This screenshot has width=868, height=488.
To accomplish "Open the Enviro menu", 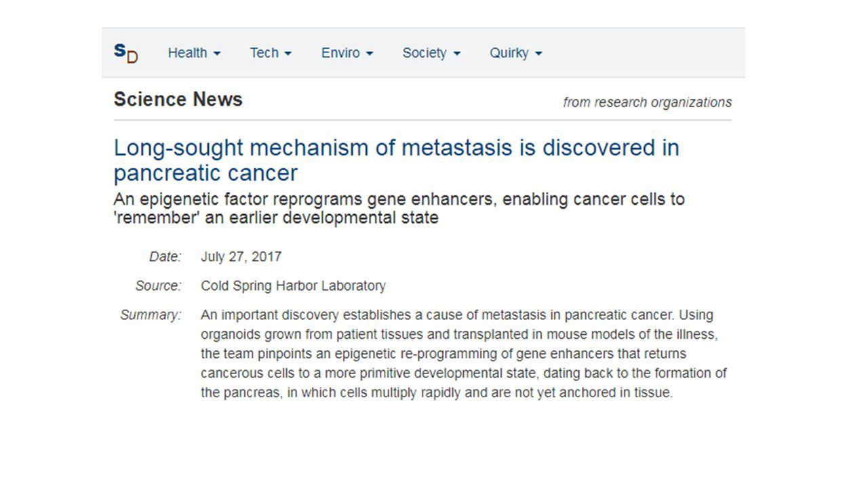I will coord(347,53).
